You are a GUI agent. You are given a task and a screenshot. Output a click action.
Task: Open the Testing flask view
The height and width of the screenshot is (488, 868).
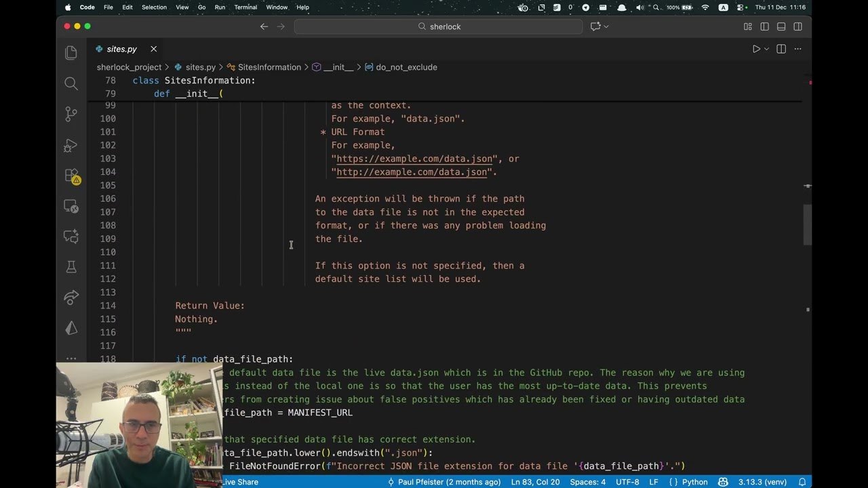[x=71, y=266]
